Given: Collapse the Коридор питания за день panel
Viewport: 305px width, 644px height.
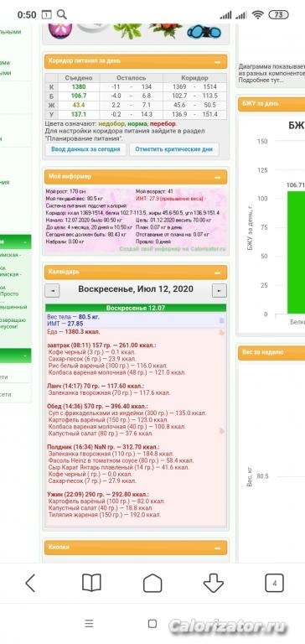Looking at the screenshot, I should click(x=218, y=61).
